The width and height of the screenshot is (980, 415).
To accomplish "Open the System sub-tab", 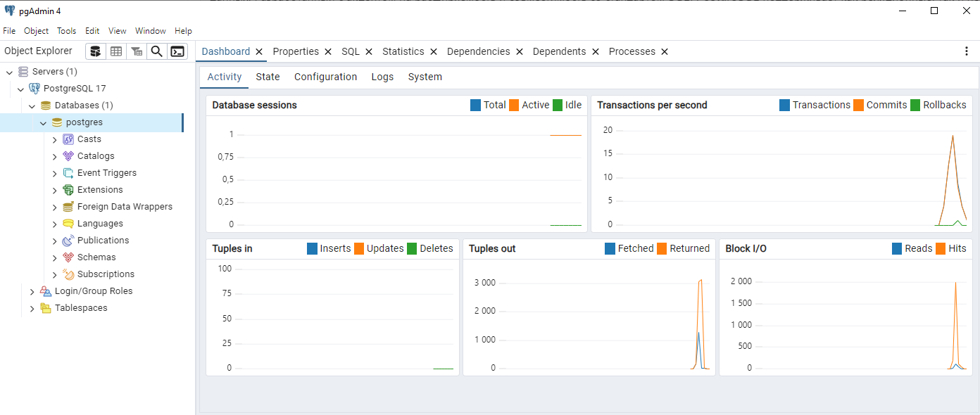I will (x=425, y=77).
